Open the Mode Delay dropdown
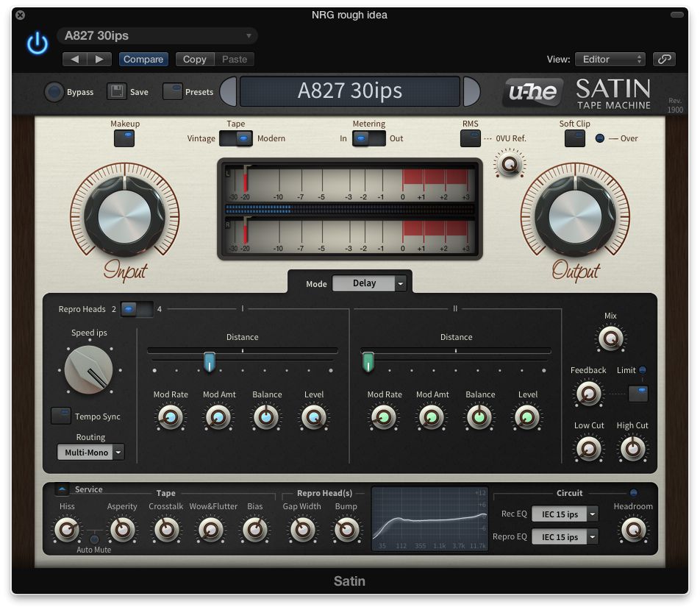 tap(369, 283)
